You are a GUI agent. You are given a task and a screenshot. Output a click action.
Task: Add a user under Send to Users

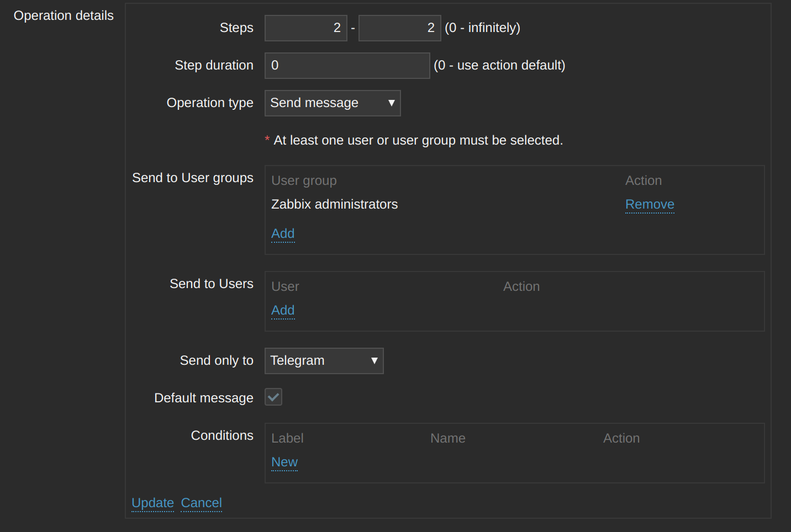pyautogui.click(x=283, y=311)
